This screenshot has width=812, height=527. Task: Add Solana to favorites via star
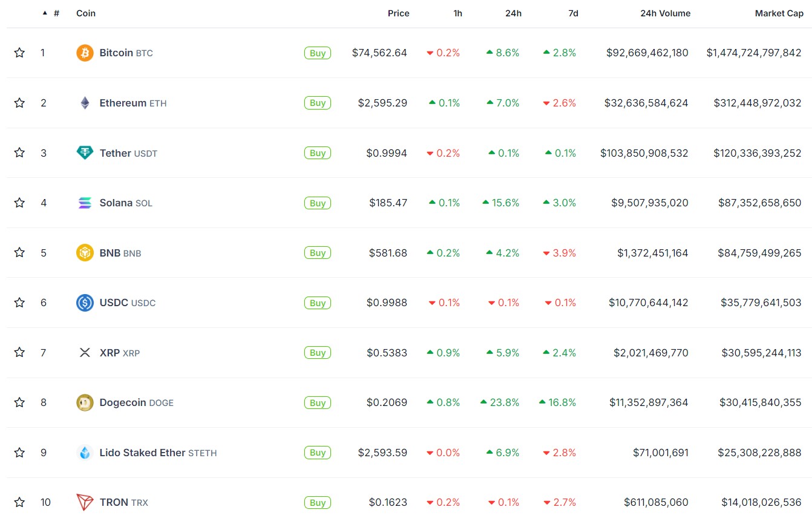click(19, 203)
